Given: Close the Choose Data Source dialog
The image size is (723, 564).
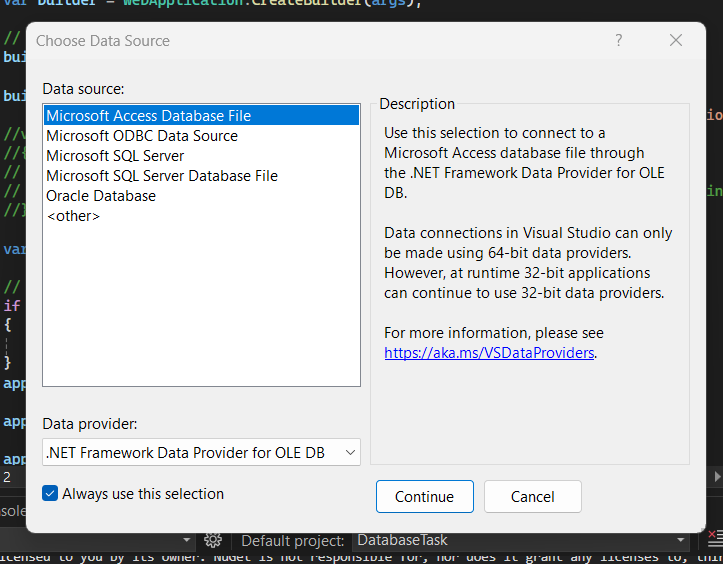Looking at the screenshot, I should [x=676, y=41].
